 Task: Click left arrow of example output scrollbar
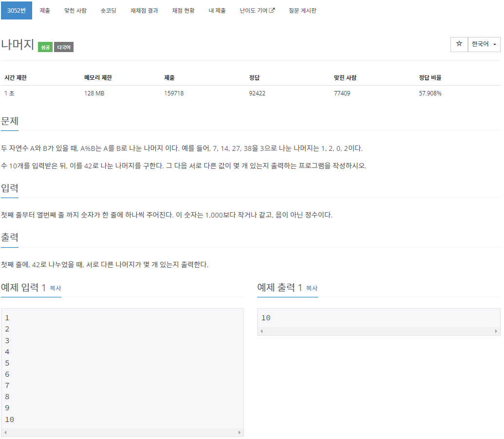coord(261,331)
